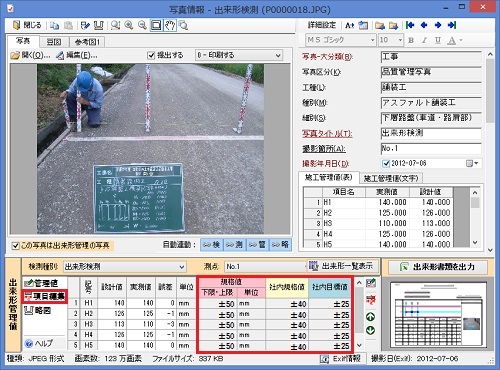Screen dimensions: 500x370
Task: Click the fit-to-window view icon
Action: point(156,25)
